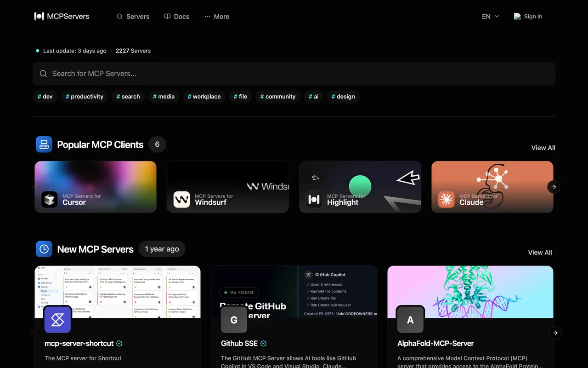Click the Claude starburst icon
This screenshot has height=368, width=588.
[x=447, y=200]
